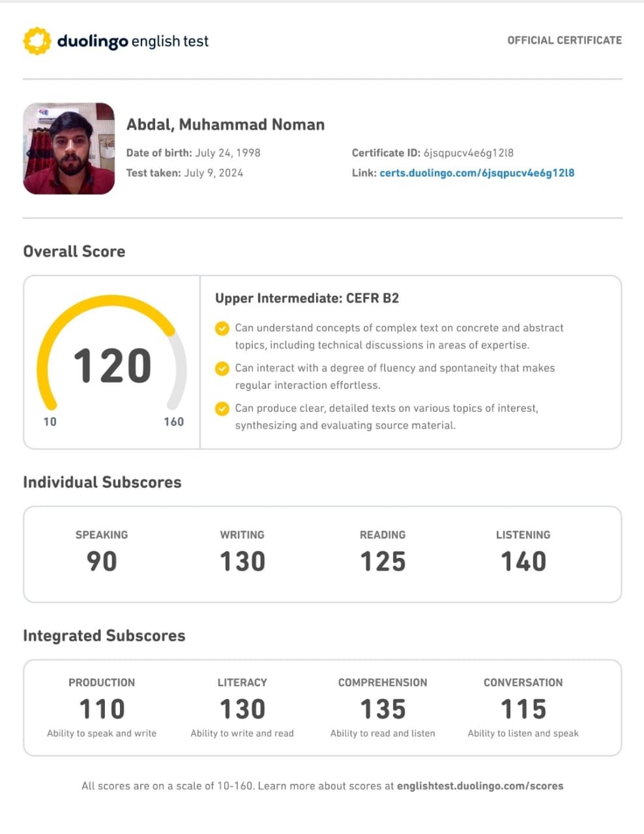The height and width of the screenshot is (834, 644).
Task: Select the Writing subscore 130
Action: [242, 562]
